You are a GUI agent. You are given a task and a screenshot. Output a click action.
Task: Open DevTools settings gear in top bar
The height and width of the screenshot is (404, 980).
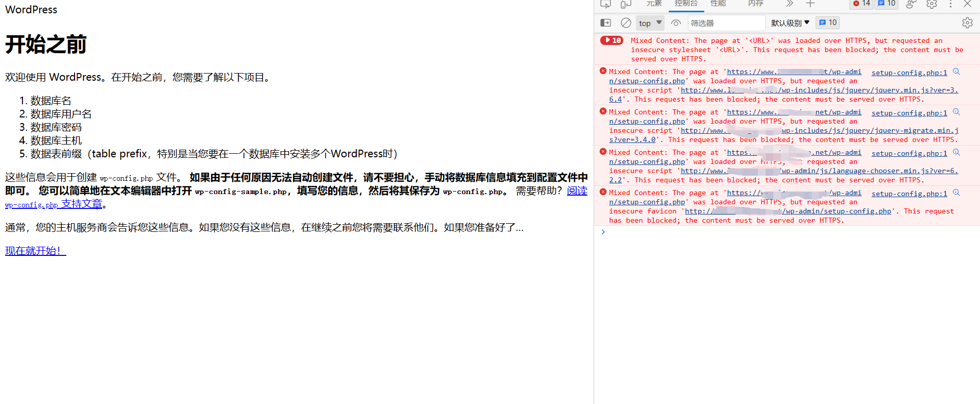click(x=932, y=4)
